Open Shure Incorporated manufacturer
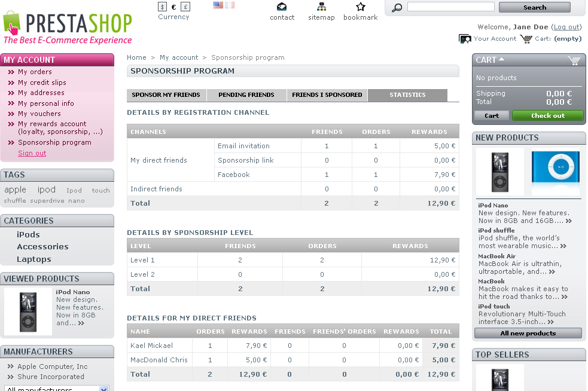This screenshot has width=588, height=391. pyautogui.click(x=51, y=377)
